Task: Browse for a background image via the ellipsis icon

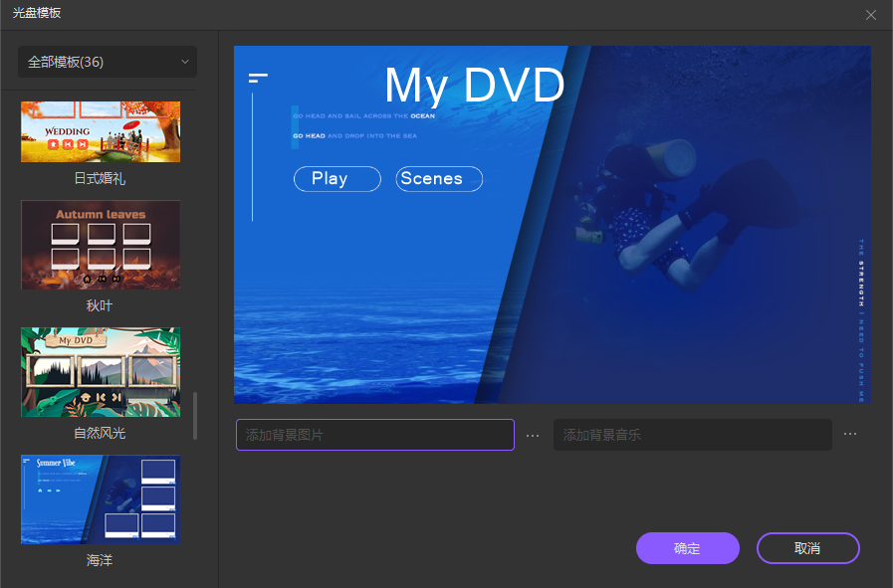Action: tap(533, 435)
